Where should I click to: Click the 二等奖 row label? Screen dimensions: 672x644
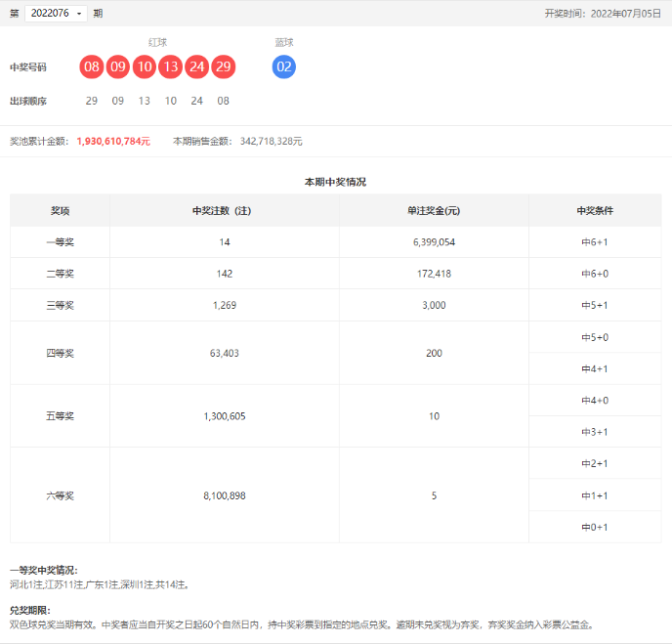[x=60, y=274]
